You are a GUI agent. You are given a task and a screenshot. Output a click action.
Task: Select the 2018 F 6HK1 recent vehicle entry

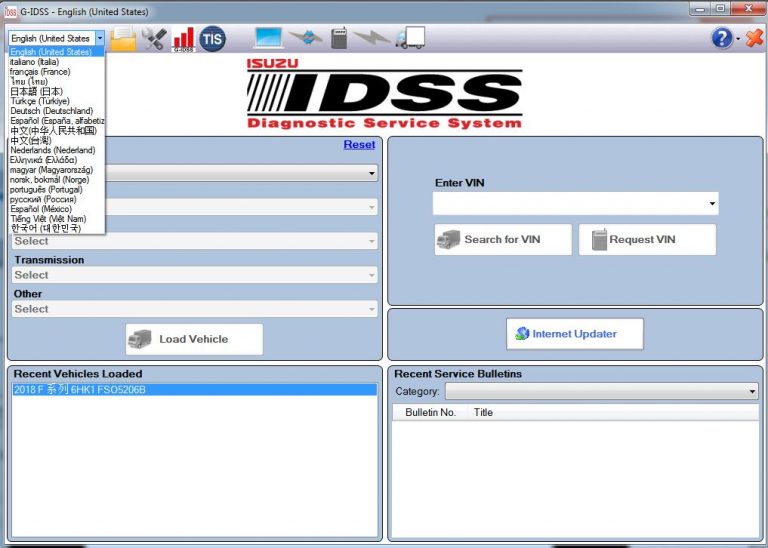[x=80, y=390]
